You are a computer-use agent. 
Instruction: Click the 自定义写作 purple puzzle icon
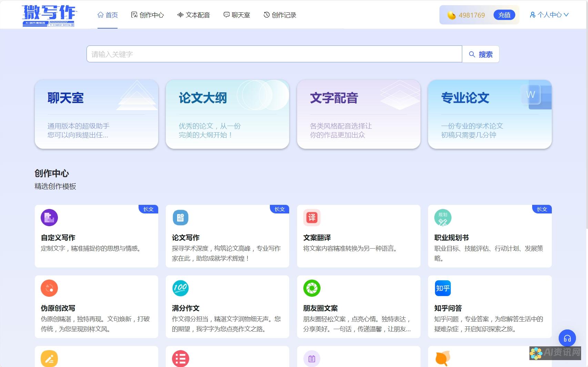point(49,218)
